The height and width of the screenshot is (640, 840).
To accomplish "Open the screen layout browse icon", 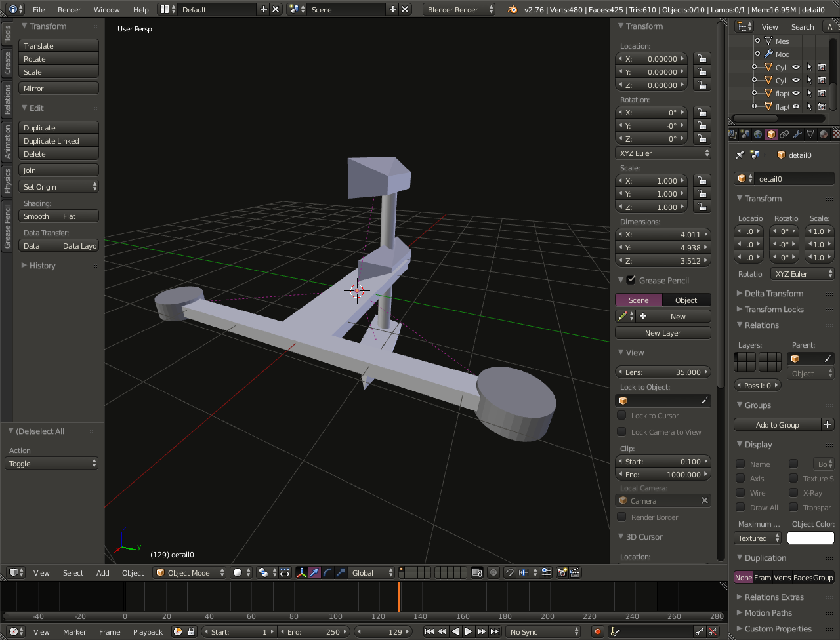I will (168, 9).
